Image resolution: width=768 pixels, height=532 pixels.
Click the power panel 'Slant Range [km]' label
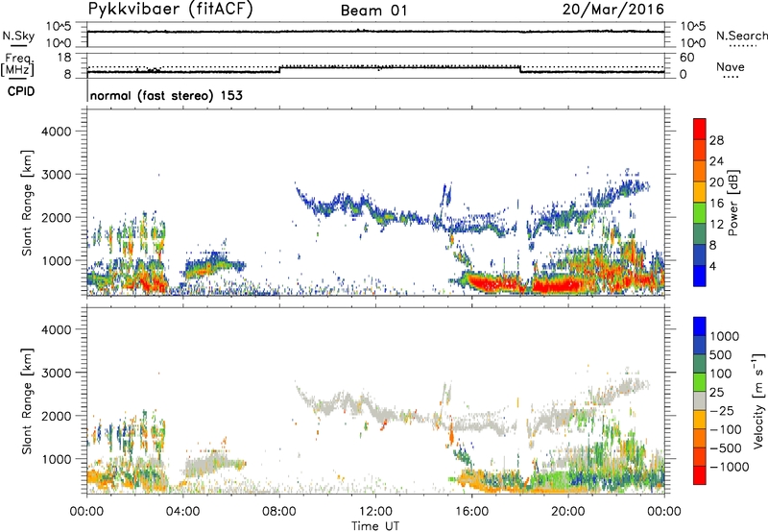tap(27, 203)
